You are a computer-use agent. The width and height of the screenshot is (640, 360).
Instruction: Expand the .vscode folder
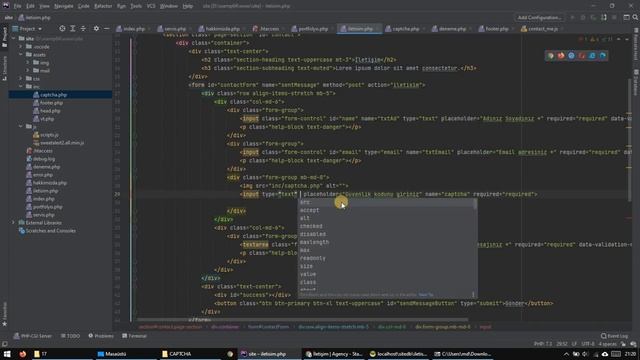21,47
